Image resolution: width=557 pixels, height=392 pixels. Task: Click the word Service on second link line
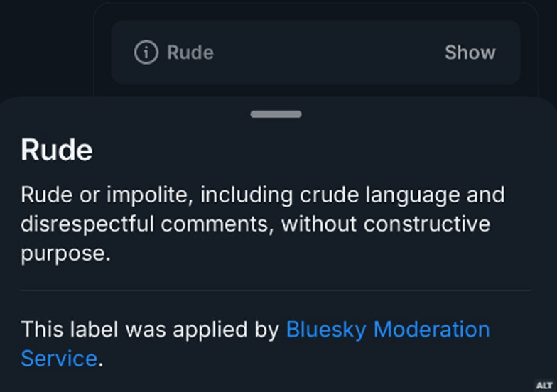pyautogui.click(x=59, y=358)
